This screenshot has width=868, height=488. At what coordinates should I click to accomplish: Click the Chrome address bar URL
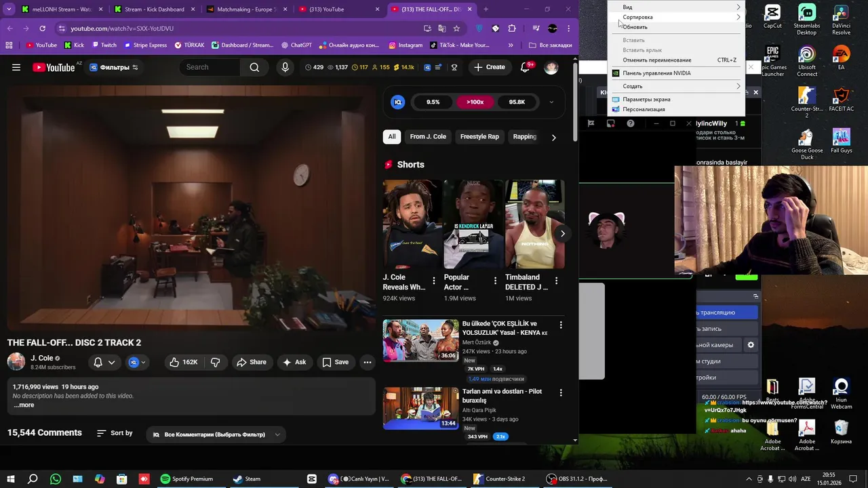pos(122,28)
